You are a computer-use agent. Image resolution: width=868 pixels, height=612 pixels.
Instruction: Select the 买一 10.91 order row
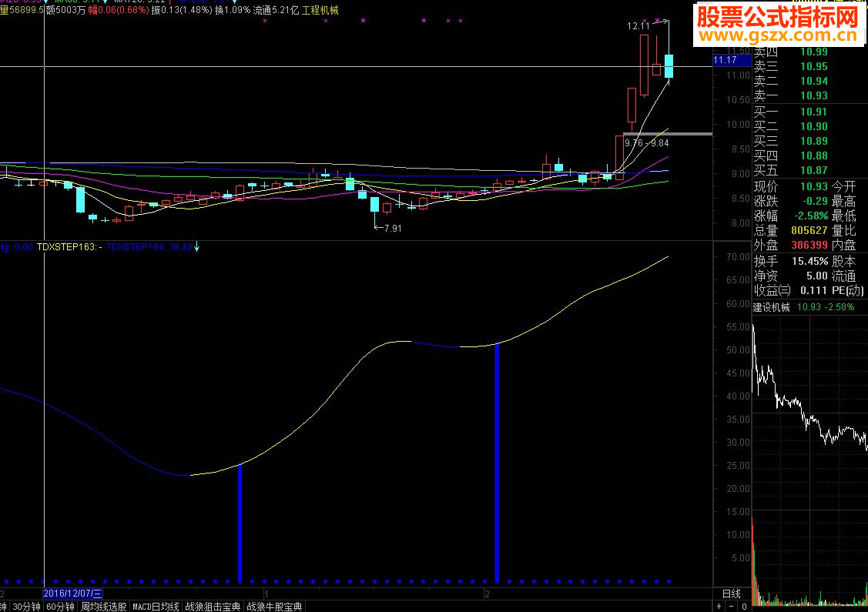[791, 112]
